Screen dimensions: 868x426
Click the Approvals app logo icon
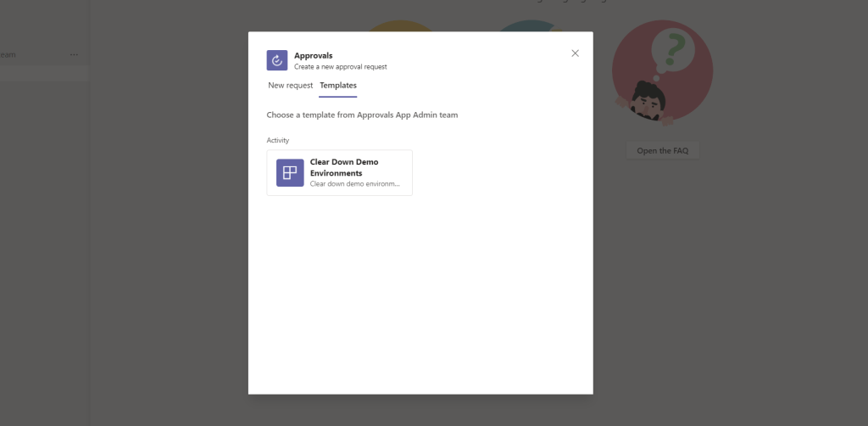pos(277,60)
